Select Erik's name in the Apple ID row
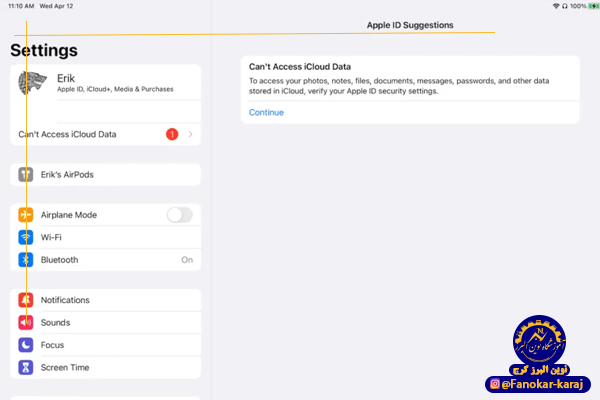 click(x=66, y=78)
